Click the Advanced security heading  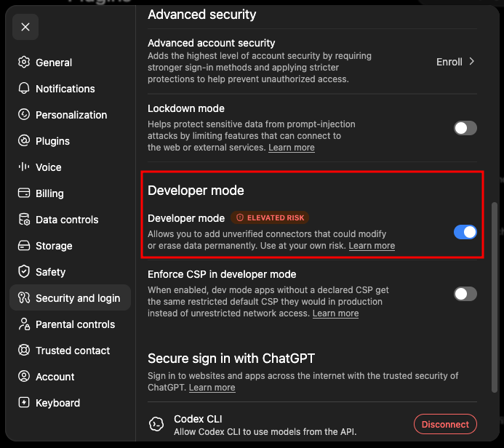(202, 15)
